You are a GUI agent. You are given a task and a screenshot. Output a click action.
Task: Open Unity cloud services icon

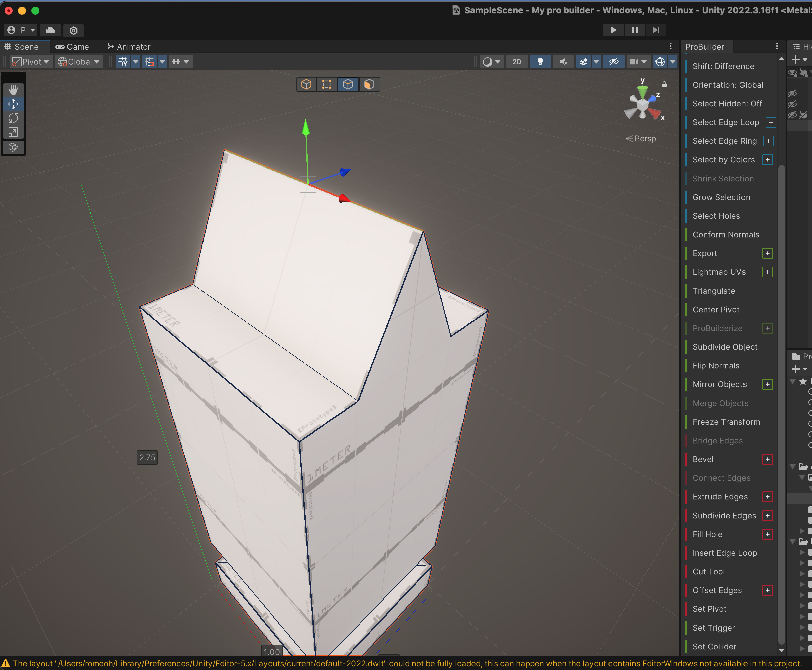point(50,30)
